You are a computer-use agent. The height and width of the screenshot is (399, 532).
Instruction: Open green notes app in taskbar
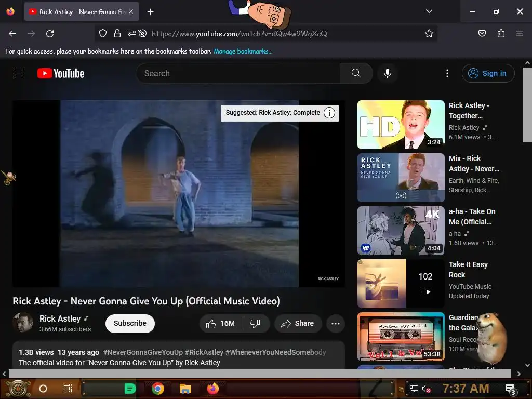pyautogui.click(x=130, y=389)
